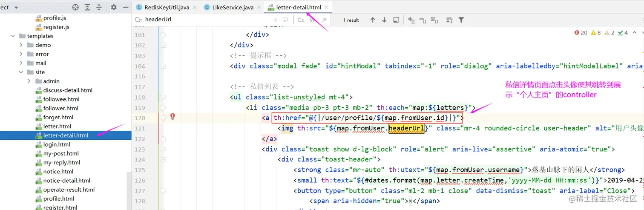Collapse the templates folder
Screen dimensions: 644x210
[x=13, y=36]
